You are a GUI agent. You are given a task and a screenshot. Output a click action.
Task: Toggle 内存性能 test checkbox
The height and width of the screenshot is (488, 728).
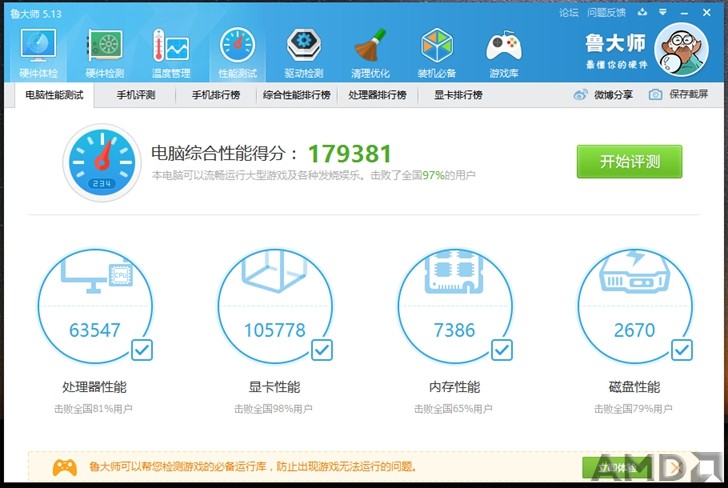pyautogui.click(x=502, y=350)
